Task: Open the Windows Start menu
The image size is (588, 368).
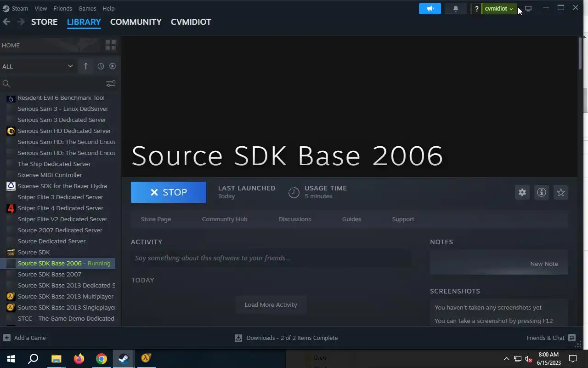Action: click(x=11, y=359)
